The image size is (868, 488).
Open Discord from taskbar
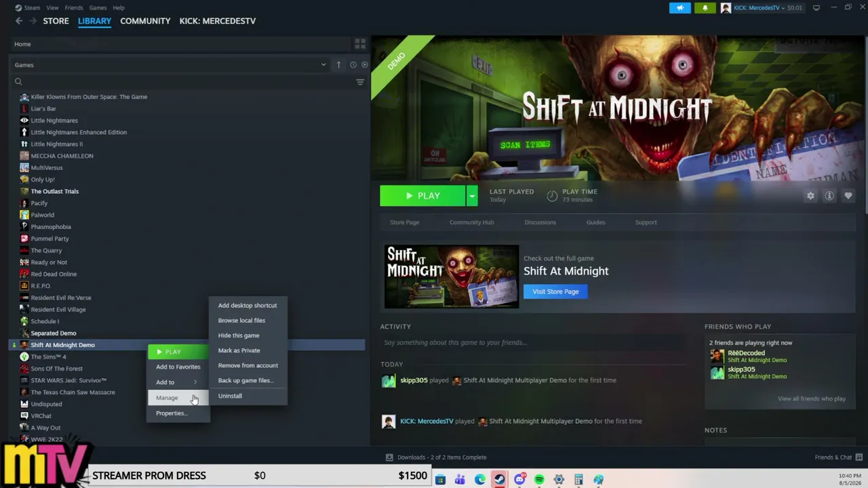pos(519,480)
